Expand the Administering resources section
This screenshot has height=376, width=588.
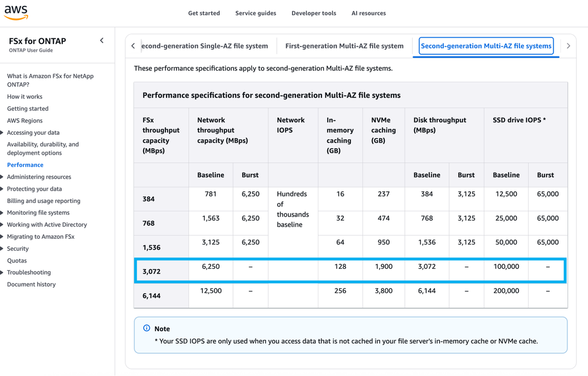pyautogui.click(x=3, y=177)
